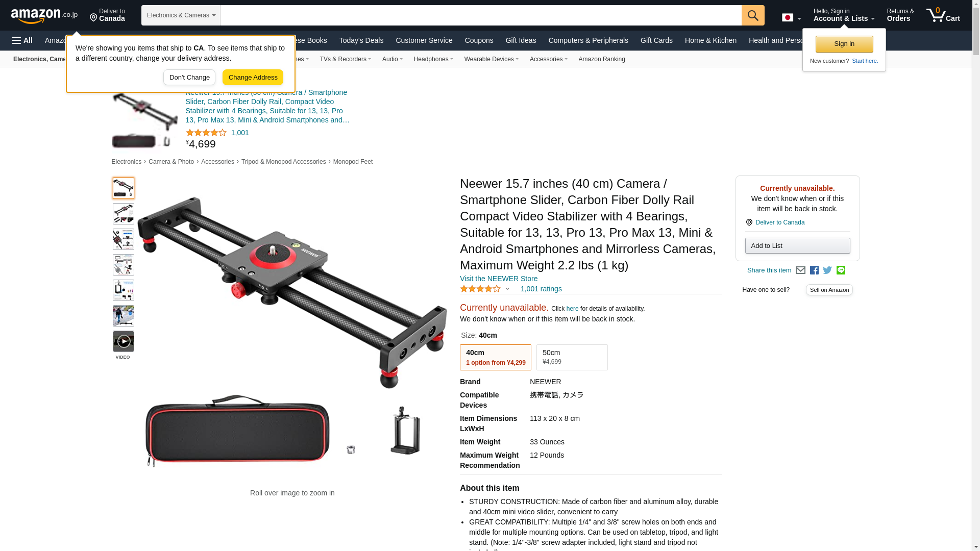The height and width of the screenshot is (551, 980).
Task: Expand the star ratings breakdown chevron
Action: [507, 289]
